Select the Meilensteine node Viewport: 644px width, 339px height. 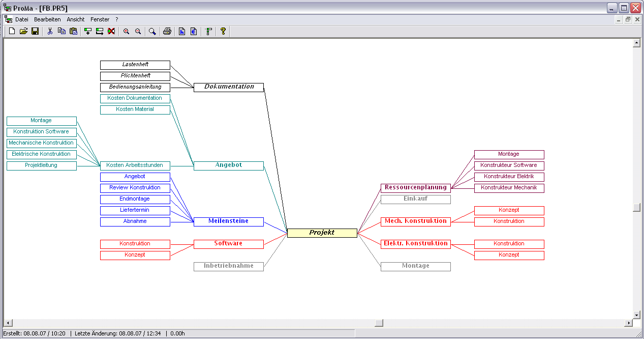pos(229,221)
